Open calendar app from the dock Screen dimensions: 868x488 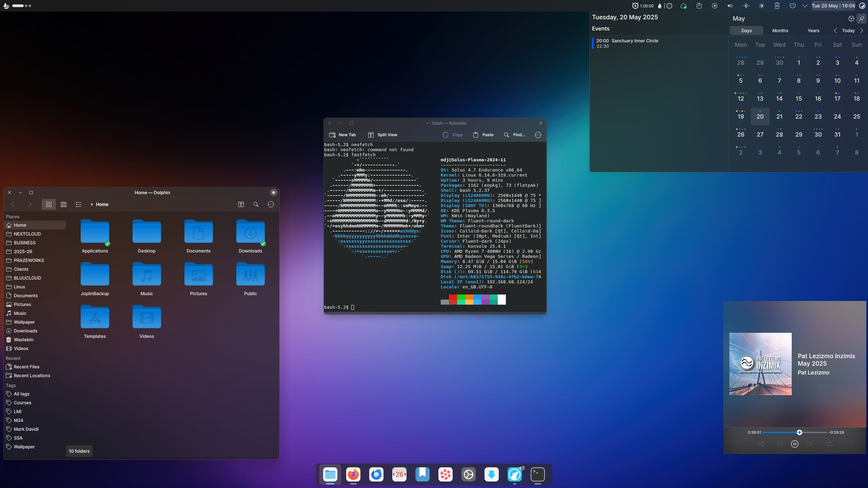399,474
